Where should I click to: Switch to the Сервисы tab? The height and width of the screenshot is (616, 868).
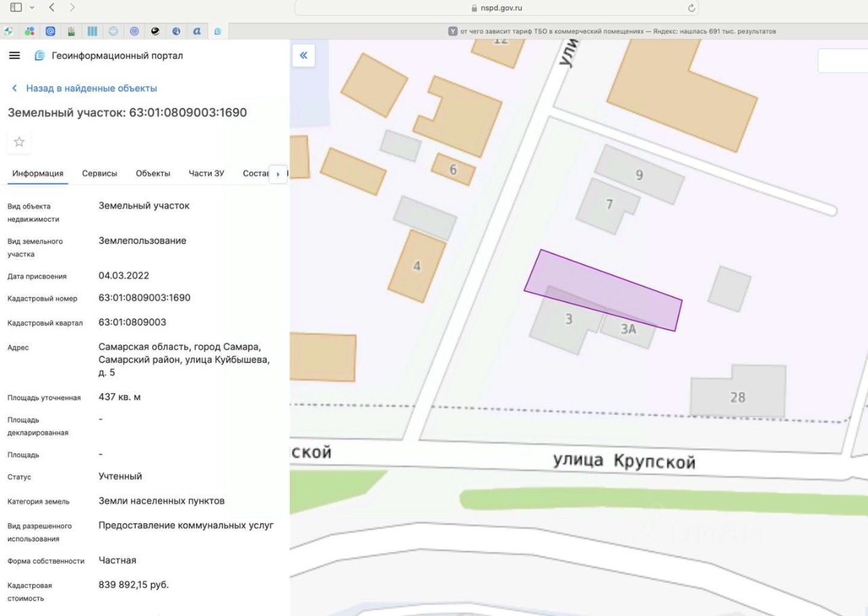(100, 174)
